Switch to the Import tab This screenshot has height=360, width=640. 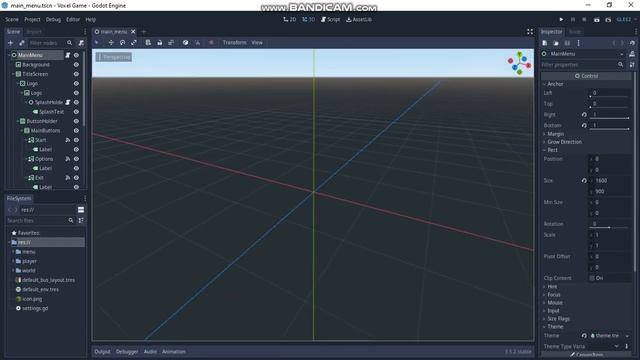point(34,31)
